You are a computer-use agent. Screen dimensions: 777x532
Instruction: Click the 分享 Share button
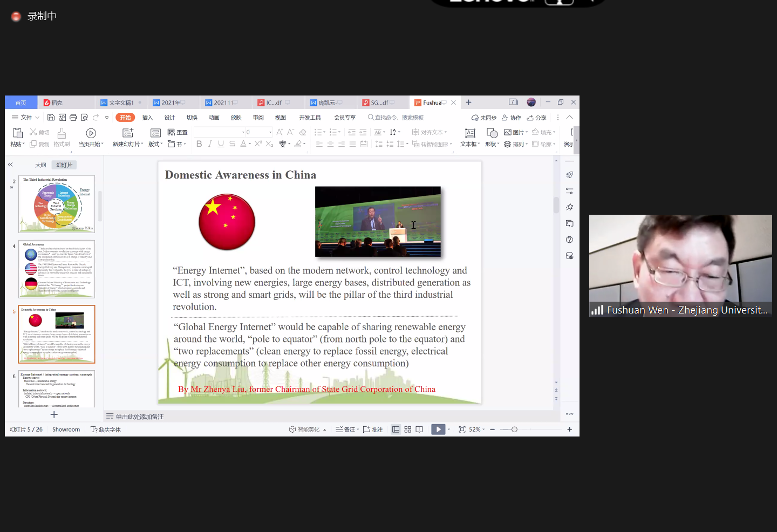click(x=537, y=118)
